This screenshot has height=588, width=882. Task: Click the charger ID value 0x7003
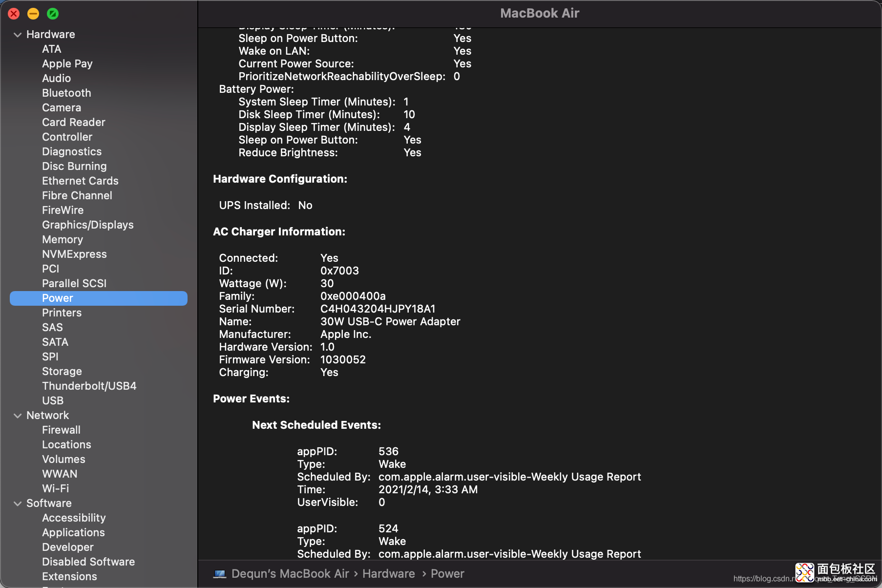pos(339,271)
